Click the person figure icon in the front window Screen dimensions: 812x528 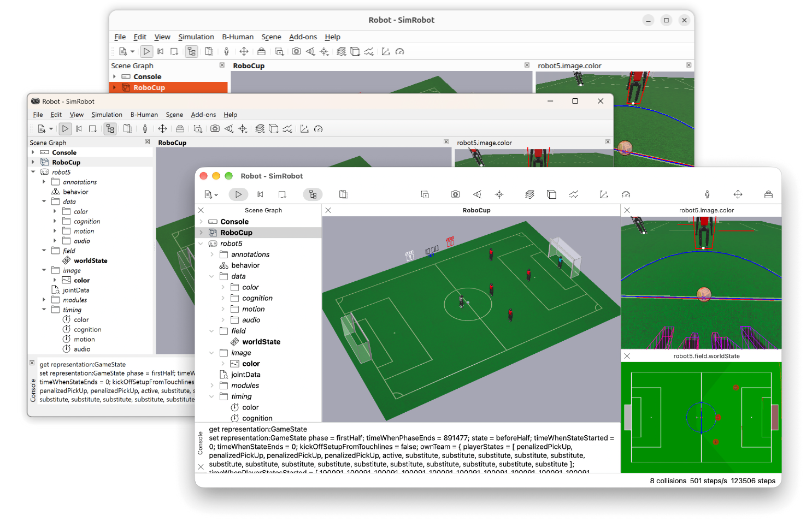point(707,194)
